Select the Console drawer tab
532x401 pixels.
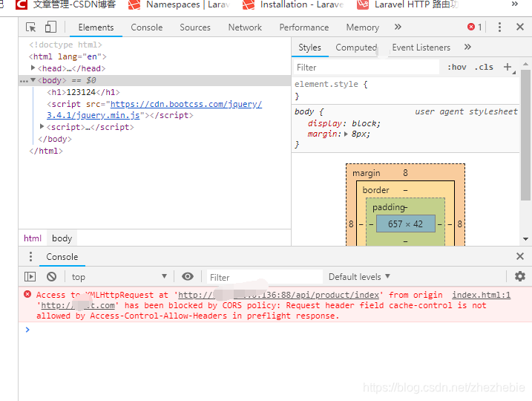click(62, 257)
